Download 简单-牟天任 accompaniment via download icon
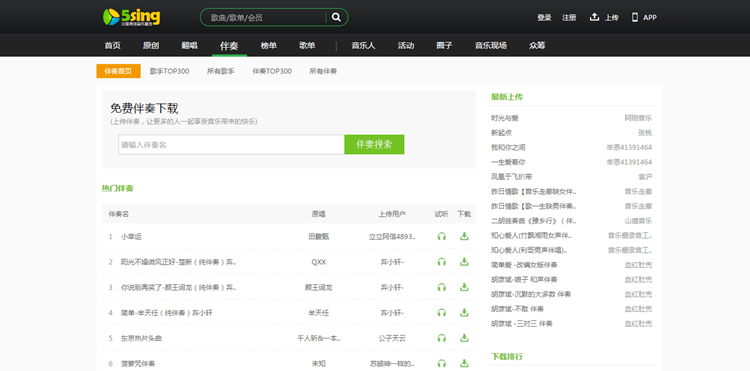This screenshot has width=750, height=371. (464, 313)
